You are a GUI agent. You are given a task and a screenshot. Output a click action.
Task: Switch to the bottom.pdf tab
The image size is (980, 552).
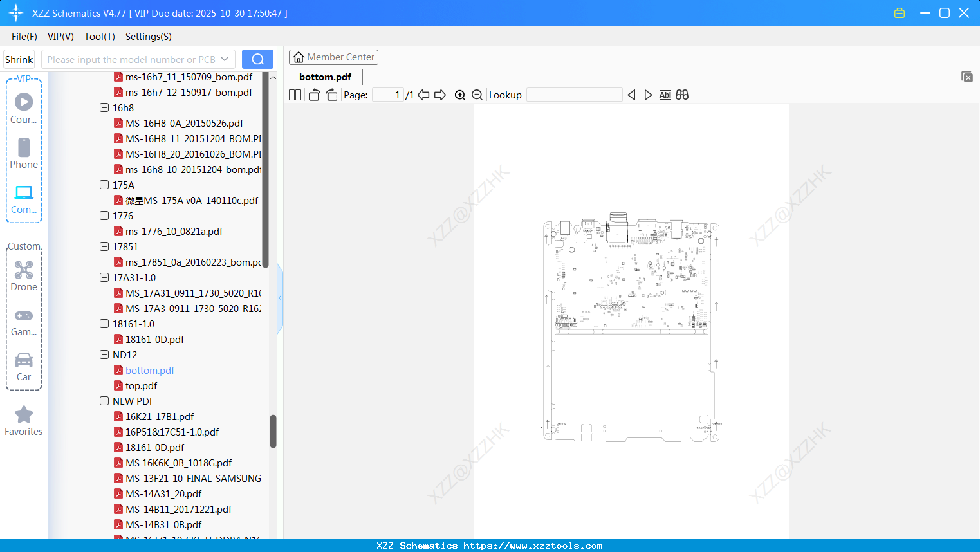click(x=326, y=77)
